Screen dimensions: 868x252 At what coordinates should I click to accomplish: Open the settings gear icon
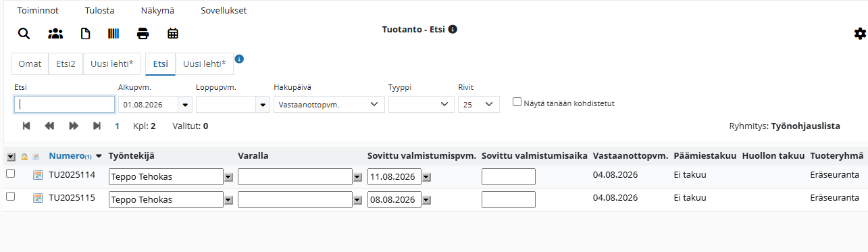(860, 33)
